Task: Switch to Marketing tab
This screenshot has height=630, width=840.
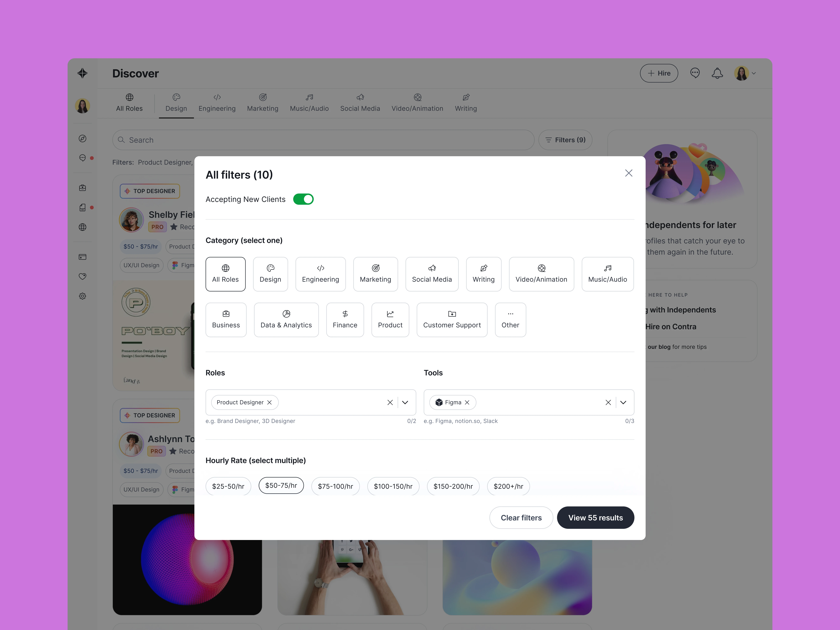Action: coord(262,103)
